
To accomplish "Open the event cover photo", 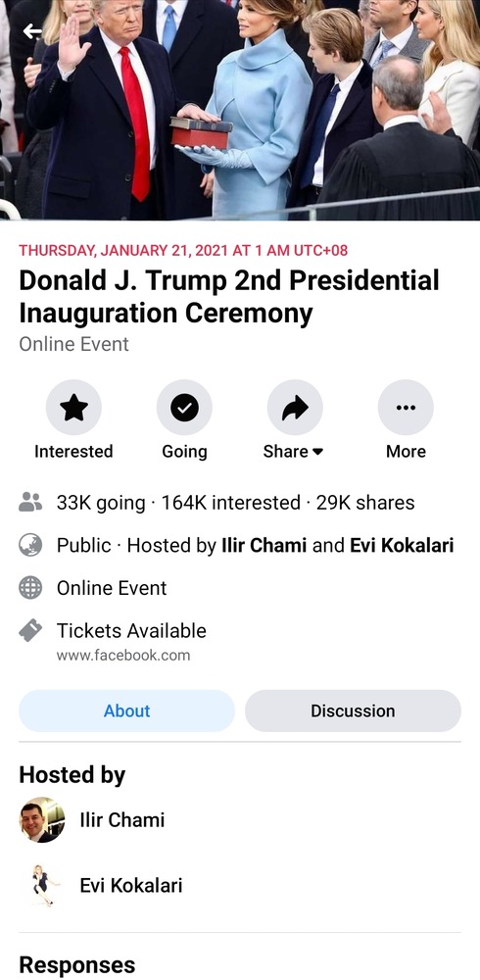I will [x=240, y=110].
